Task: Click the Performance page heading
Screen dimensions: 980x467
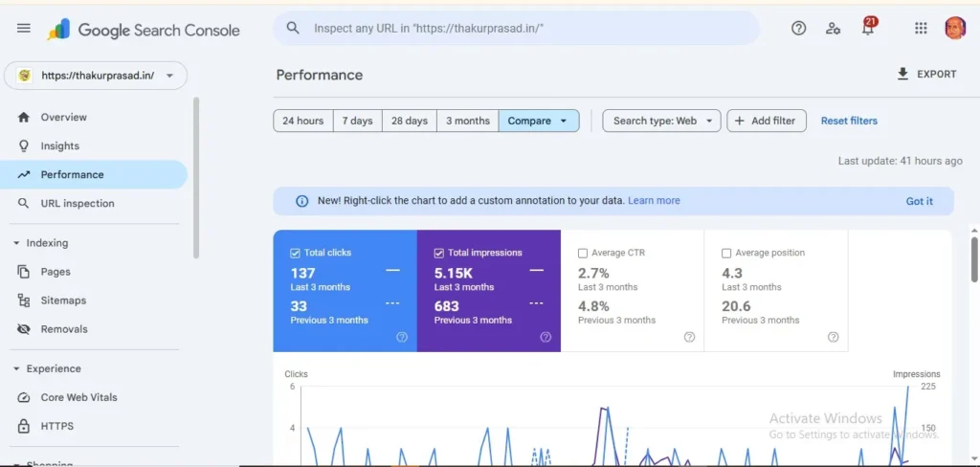Action: pos(320,75)
